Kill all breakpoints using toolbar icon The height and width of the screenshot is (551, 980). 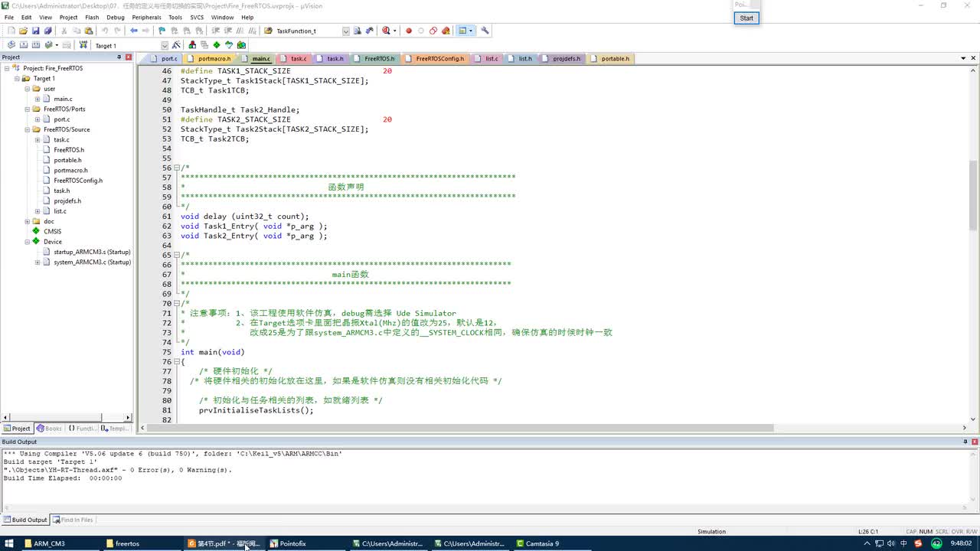coord(446,31)
